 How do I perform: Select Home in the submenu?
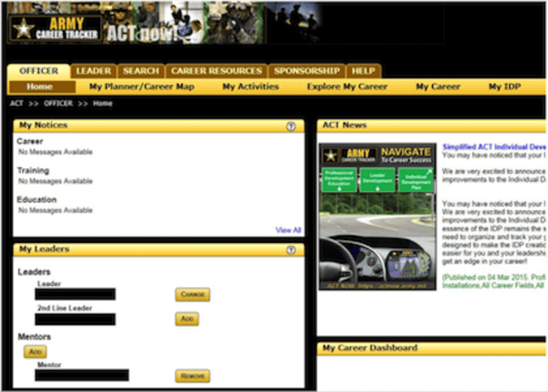(42, 87)
